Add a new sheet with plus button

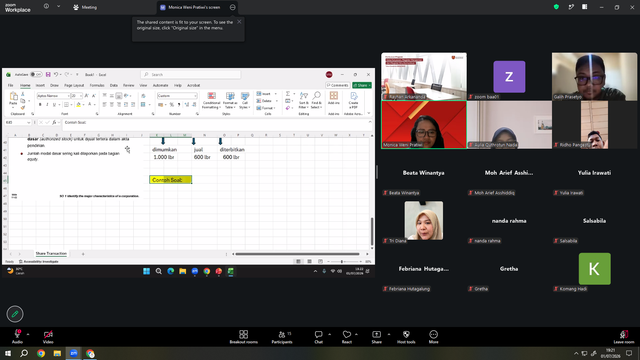tap(83, 254)
